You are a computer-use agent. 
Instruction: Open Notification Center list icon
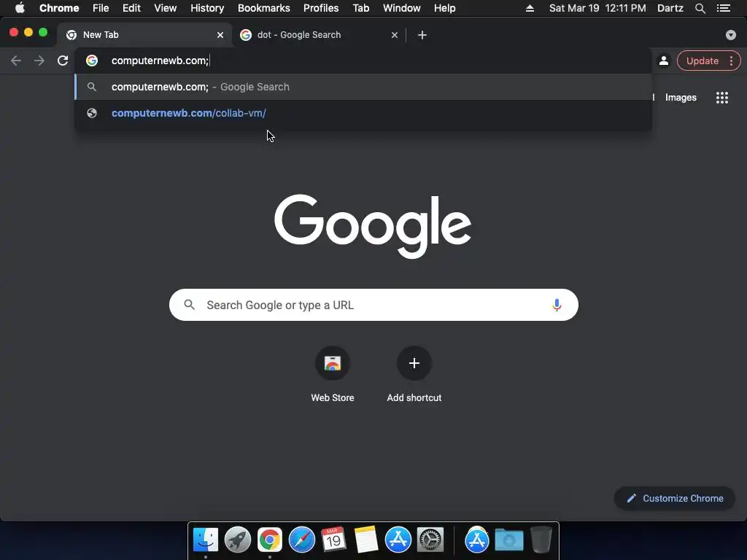[724, 8]
